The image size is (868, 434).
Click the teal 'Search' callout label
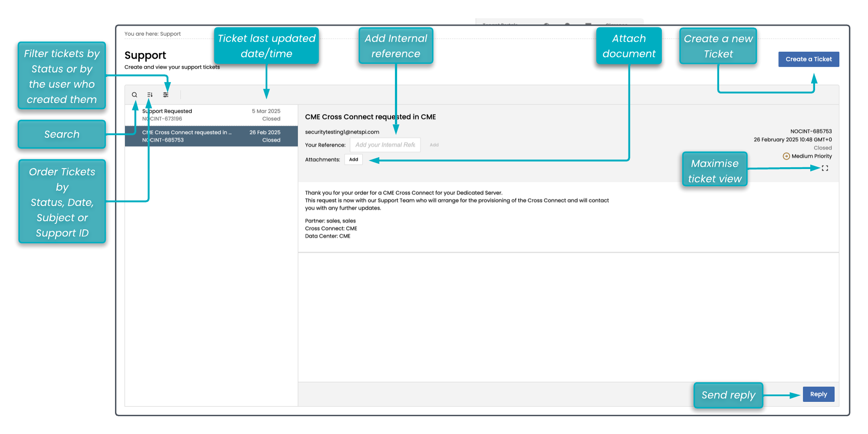point(62,134)
